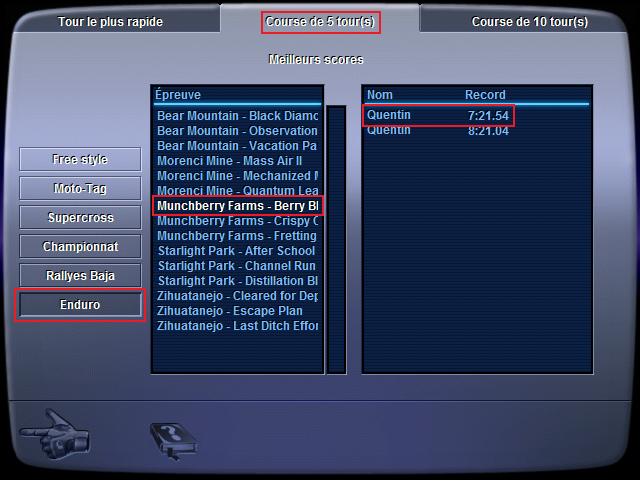
Task: Open the Championnat scores category
Action: pyautogui.click(x=80, y=246)
